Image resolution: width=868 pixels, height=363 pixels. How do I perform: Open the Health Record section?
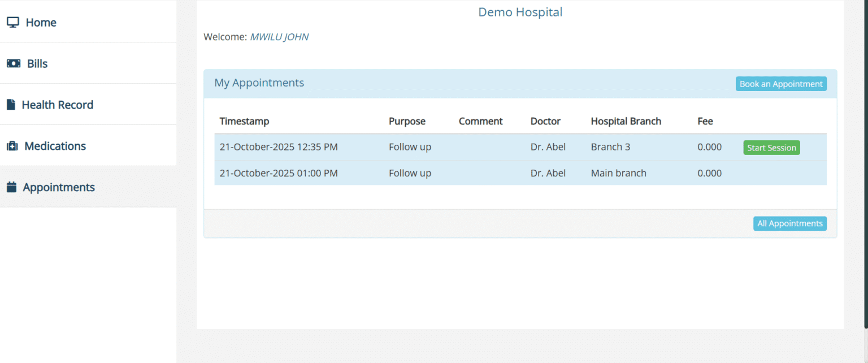pyautogui.click(x=57, y=105)
